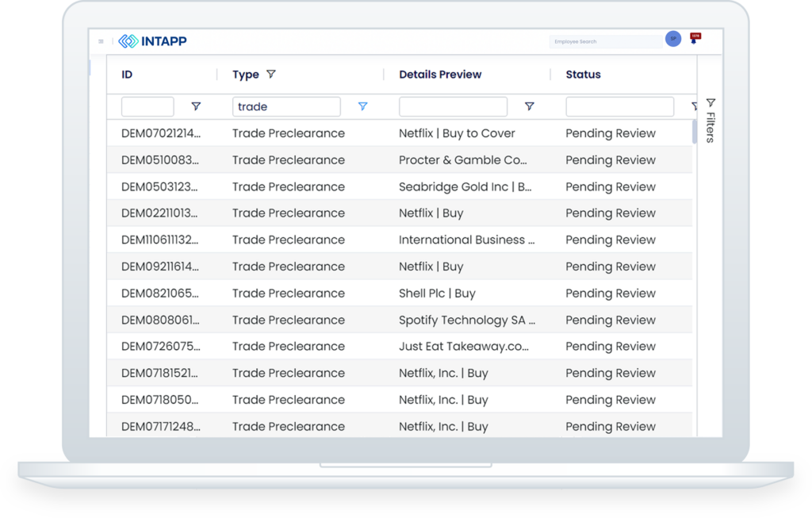Sort records by clicking the Type header
The image size is (812, 518).
246,74
